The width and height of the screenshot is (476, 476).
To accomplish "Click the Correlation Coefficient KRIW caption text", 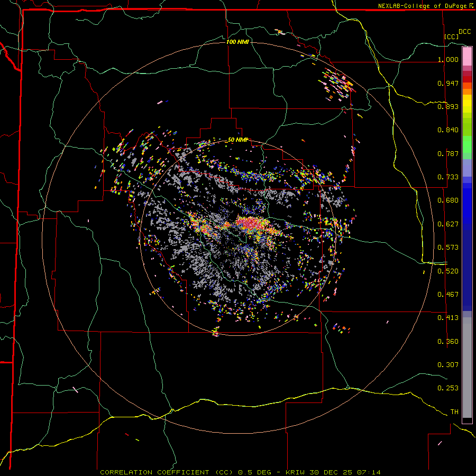I will click(240, 472).
